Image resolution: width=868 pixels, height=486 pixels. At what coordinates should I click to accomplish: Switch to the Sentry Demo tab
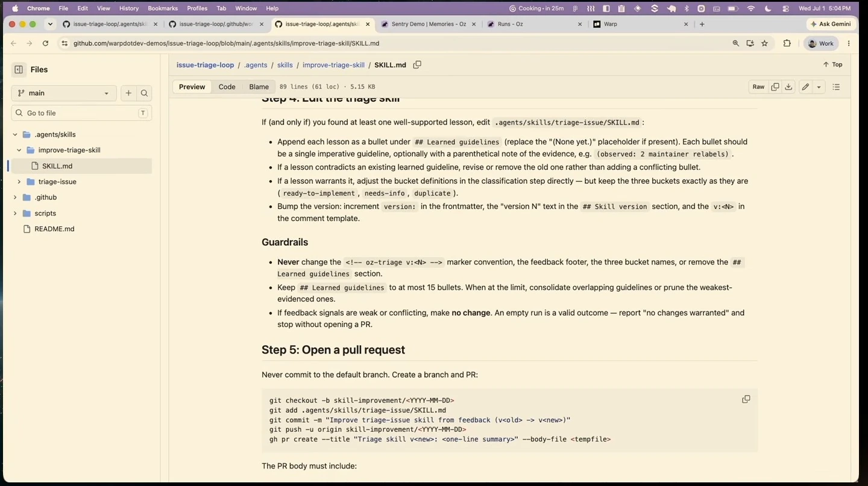click(428, 24)
